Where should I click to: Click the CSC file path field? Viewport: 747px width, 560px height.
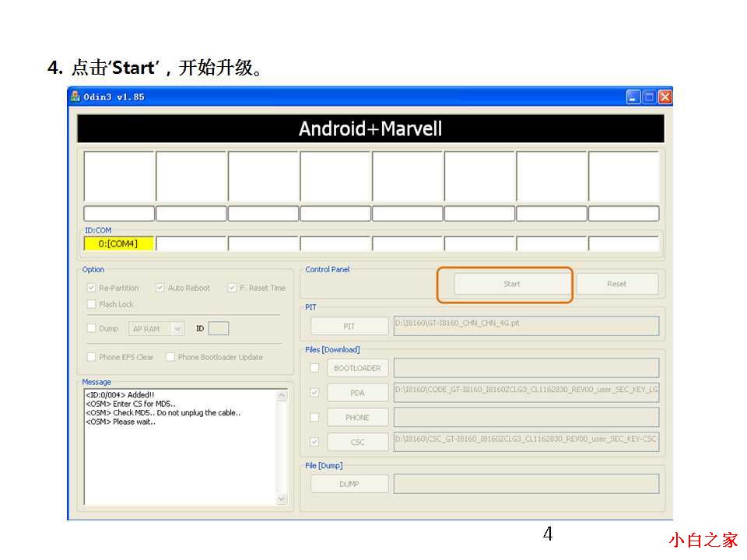pyautogui.click(x=527, y=442)
